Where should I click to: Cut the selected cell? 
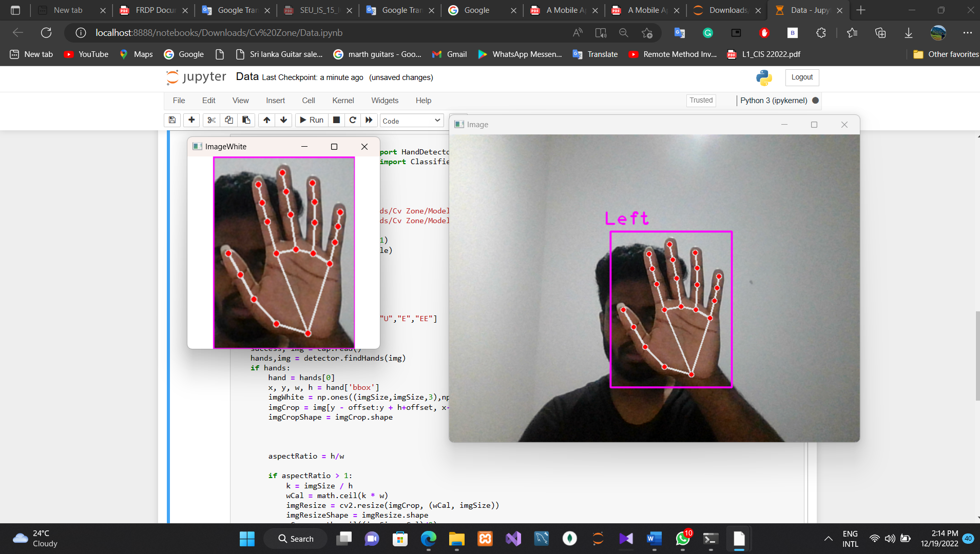coord(212,120)
